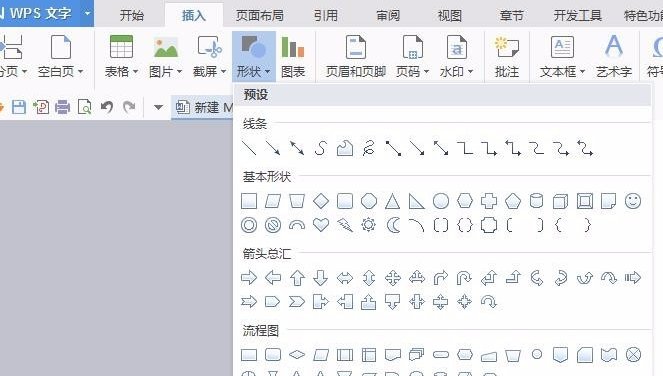The height and width of the screenshot is (376, 663).
Task: Open the 开始 ribbon tab
Action: click(132, 16)
